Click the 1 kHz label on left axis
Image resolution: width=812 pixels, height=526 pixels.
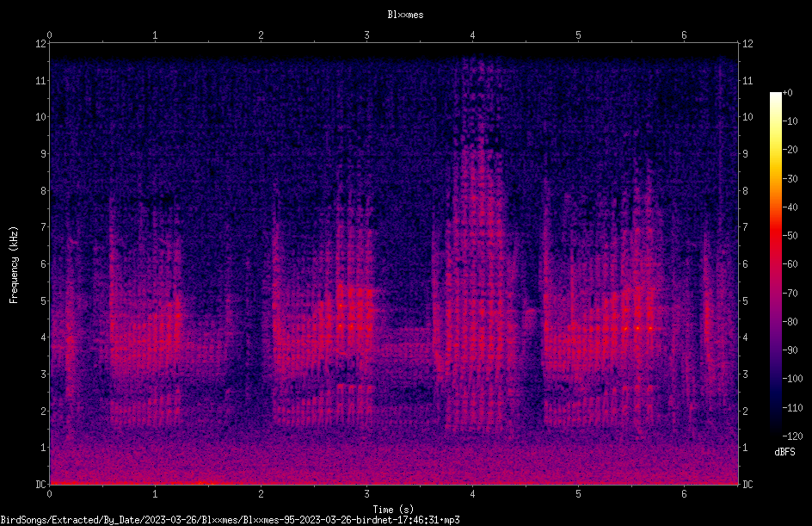click(x=44, y=448)
